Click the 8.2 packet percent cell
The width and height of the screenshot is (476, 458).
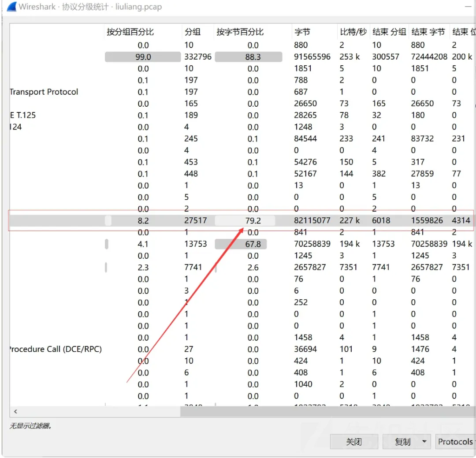(x=143, y=220)
